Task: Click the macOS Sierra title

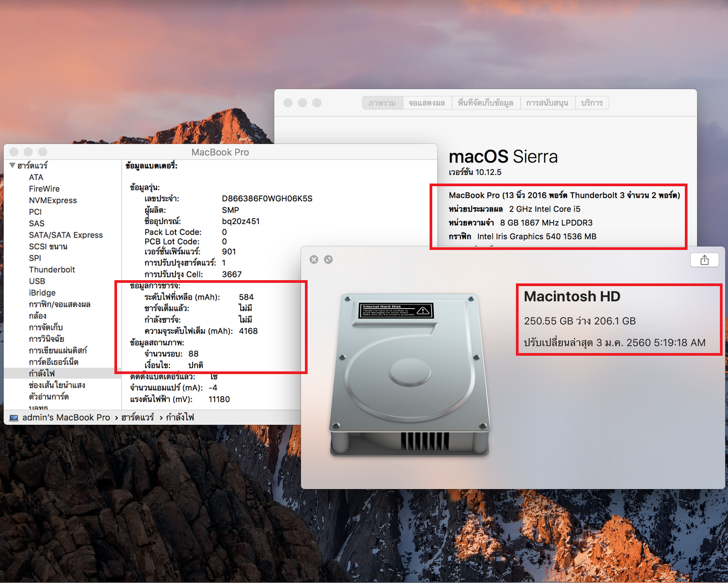Action: pyautogui.click(x=503, y=157)
